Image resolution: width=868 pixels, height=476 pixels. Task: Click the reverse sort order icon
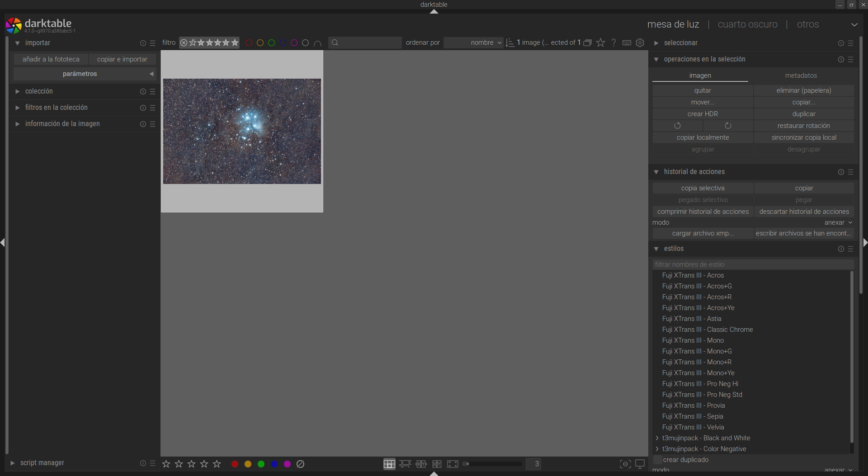click(510, 42)
